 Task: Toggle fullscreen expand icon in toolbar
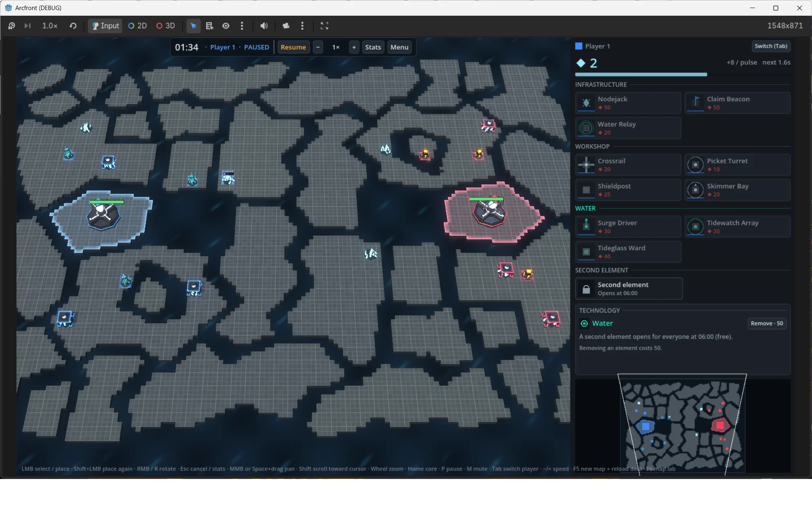click(324, 26)
